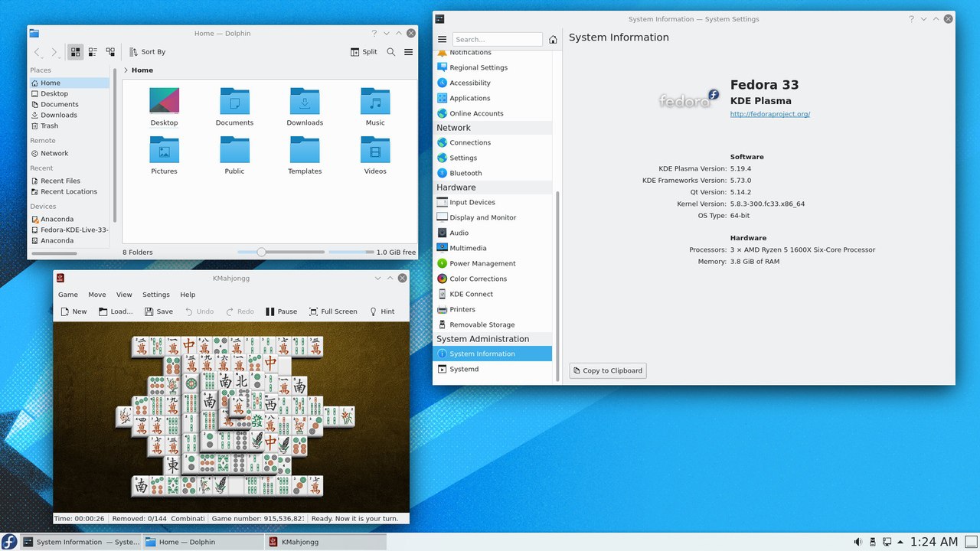Open Regional Settings in System Settings
The height and width of the screenshot is (551, 980).
(x=492, y=67)
